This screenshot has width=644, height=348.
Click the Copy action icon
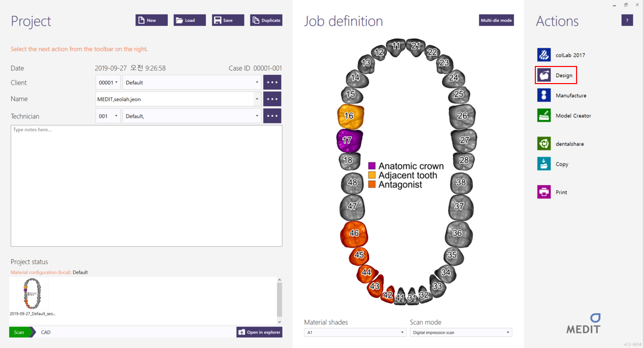[x=544, y=164]
